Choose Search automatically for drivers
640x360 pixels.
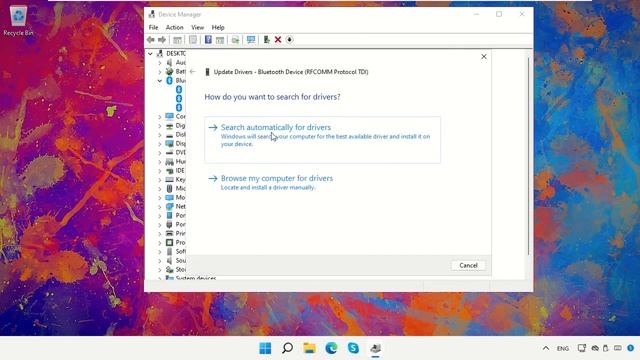(x=322, y=140)
